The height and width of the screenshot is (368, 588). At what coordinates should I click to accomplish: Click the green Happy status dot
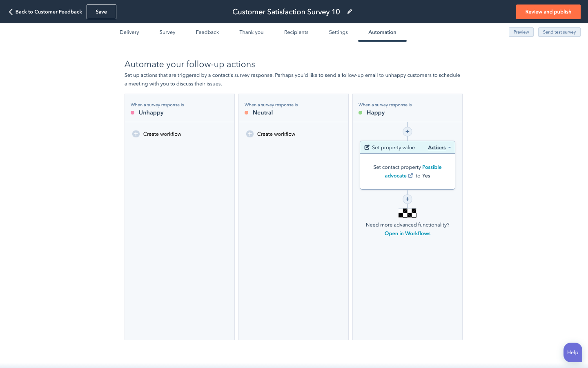pyautogui.click(x=361, y=113)
